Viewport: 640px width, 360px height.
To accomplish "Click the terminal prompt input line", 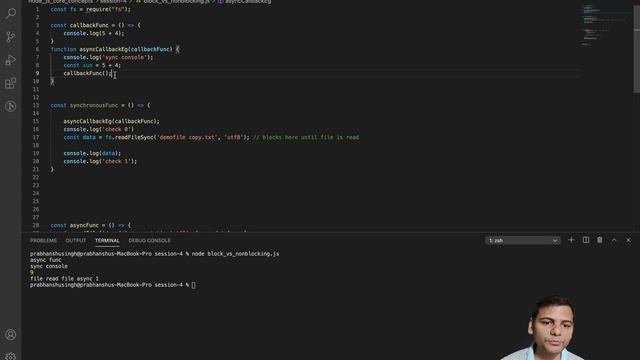I will click(x=113, y=285).
